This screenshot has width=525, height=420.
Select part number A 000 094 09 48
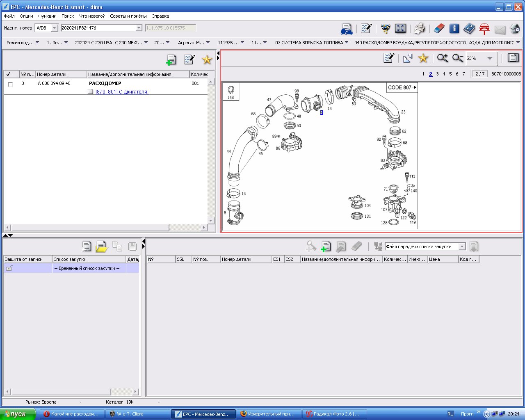pyautogui.click(x=54, y=83)
